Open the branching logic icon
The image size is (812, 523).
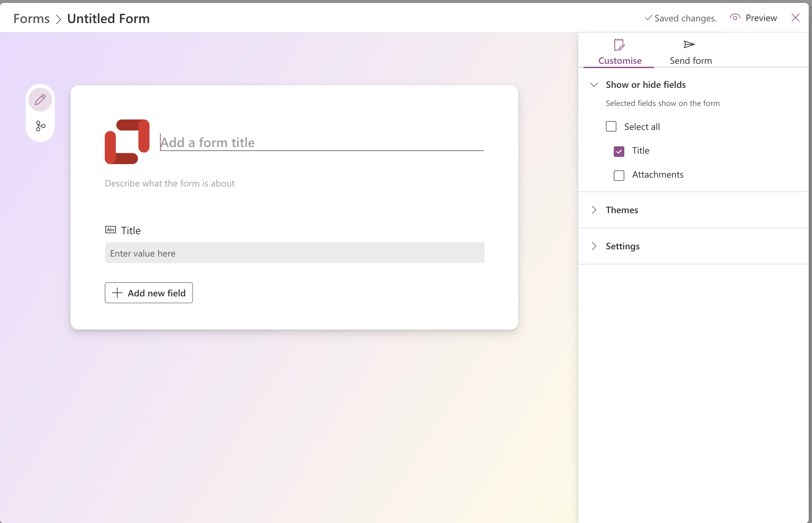point(41,126)
